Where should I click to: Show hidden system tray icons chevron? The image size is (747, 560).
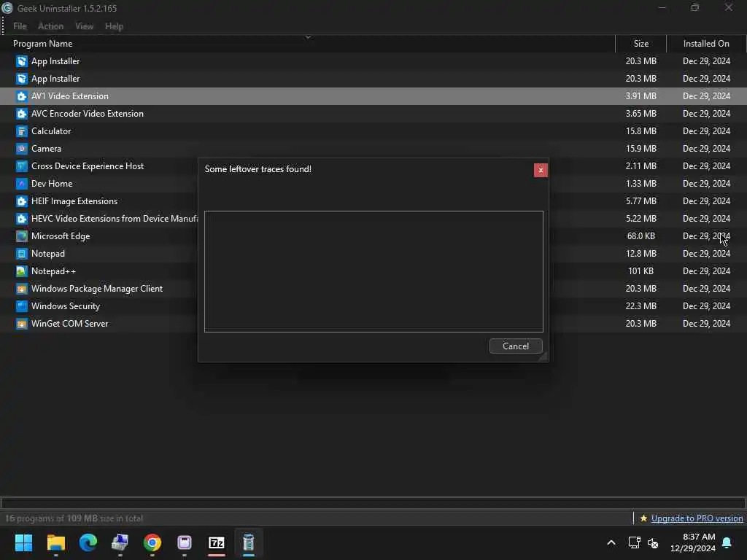coord(611,542)
